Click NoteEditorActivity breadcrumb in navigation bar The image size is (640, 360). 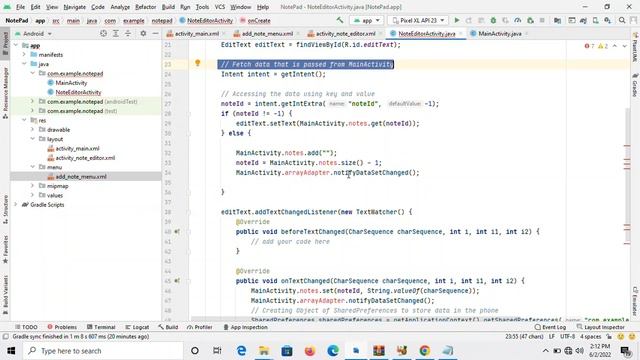(206, 20)
